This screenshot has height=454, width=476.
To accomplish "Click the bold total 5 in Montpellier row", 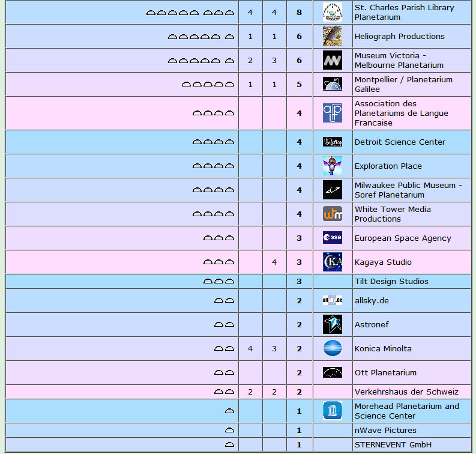I will 300,85.
